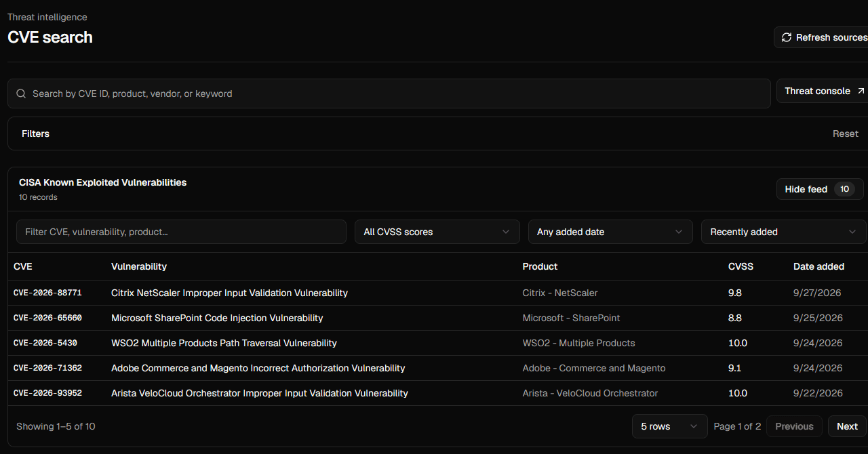Click the chevron on Any added date
Screen dimensions: 868x454
click(679, 232)
